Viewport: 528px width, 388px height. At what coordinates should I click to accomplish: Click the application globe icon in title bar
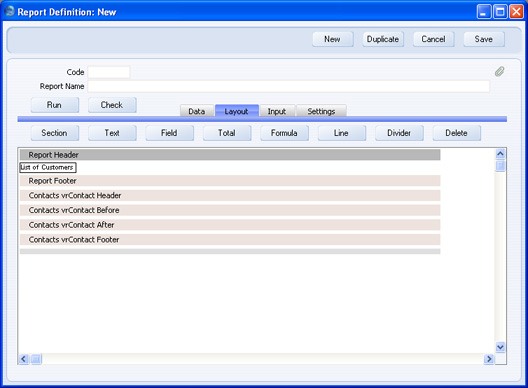pos(9,11)
